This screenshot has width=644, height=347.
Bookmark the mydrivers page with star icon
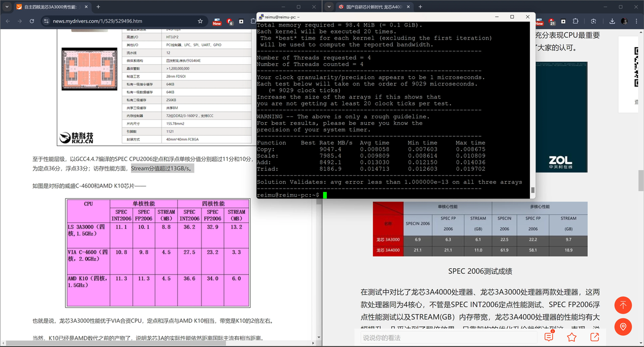(x=200, y=21)
